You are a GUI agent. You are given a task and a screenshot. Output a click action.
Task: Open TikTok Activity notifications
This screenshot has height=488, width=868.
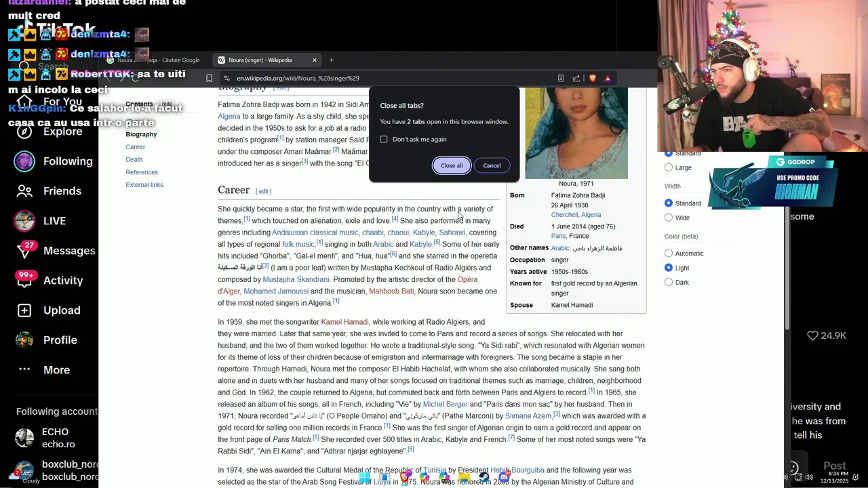pyautogui.click(x=49, y=281)
